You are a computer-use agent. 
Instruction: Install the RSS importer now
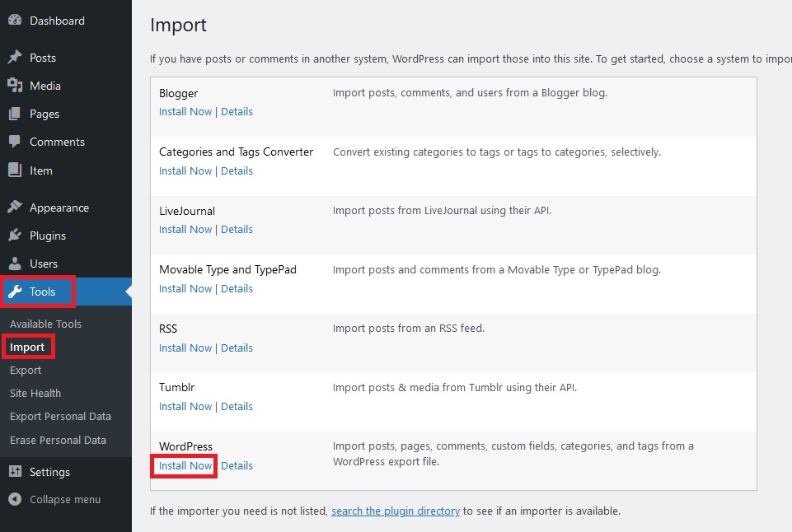[185, 348]
